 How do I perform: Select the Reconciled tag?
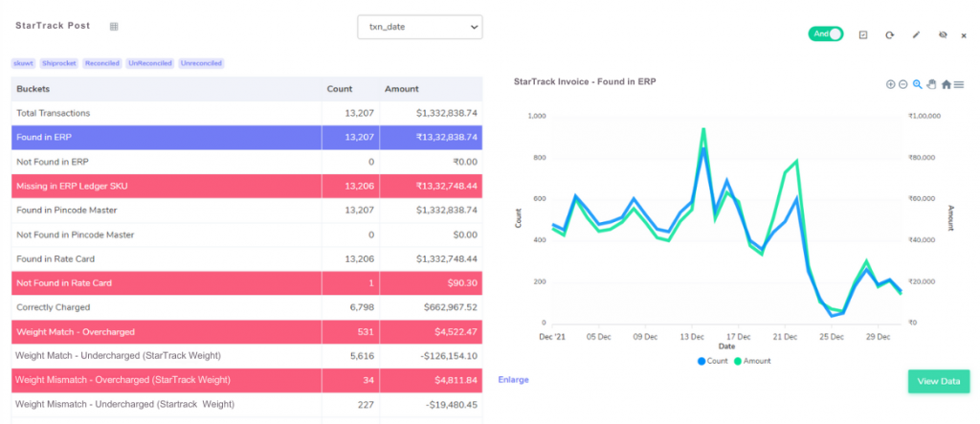[101, 63]
